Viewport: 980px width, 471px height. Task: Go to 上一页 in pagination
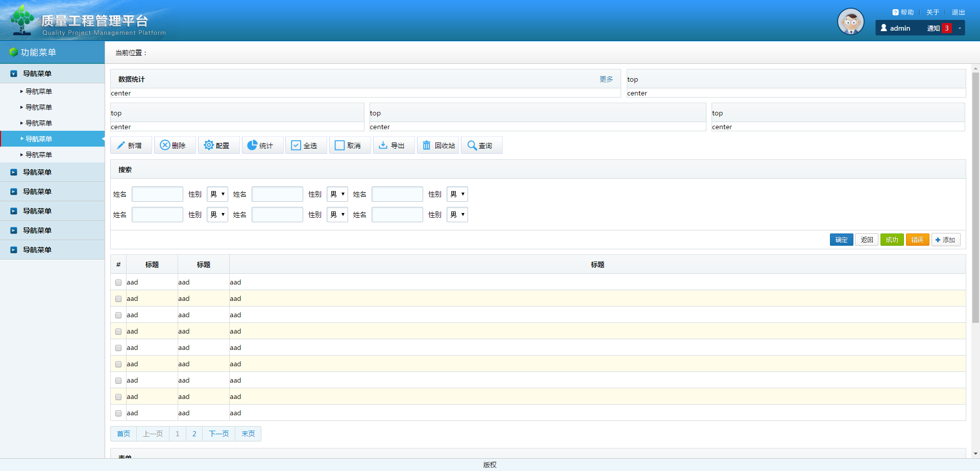153,434
